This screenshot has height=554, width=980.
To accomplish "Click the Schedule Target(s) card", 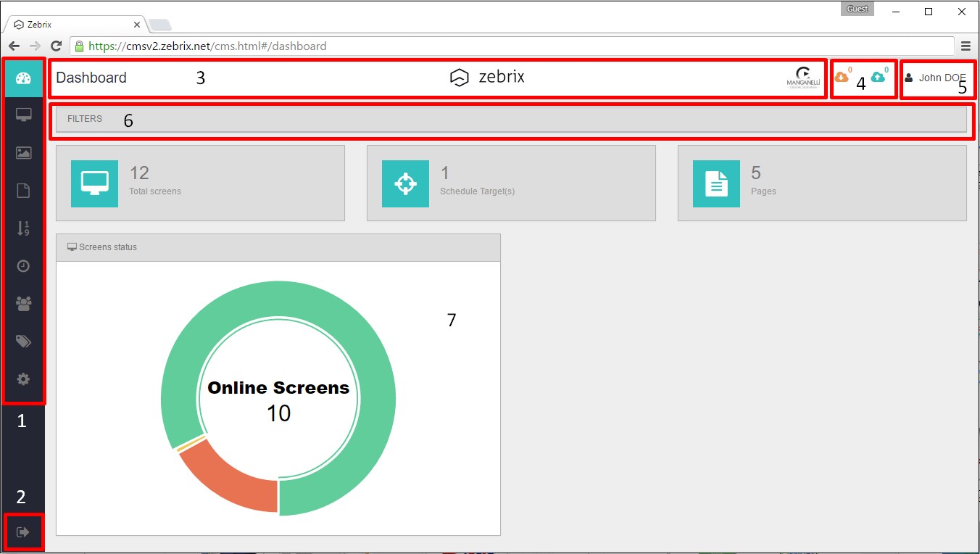I will point(511,183).
